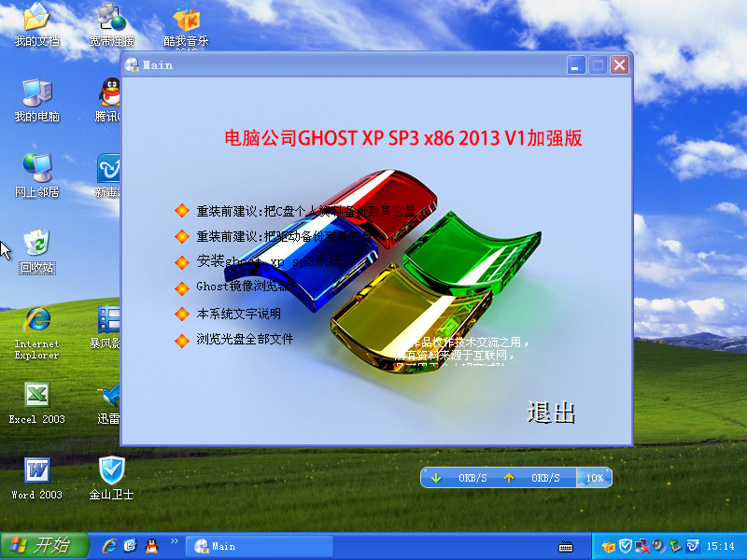Open 本系统文字说明 option
The width and height of the screenshot is (747, 560).
point(239,314)
